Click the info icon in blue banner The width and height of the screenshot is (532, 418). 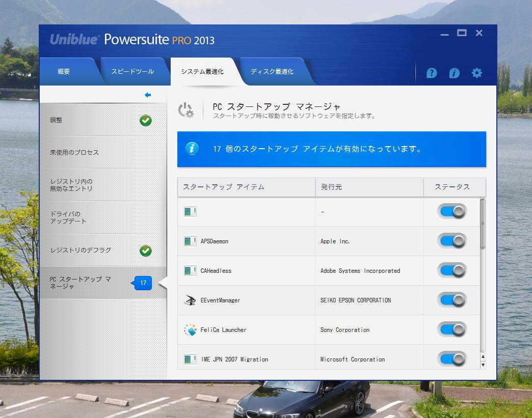click(x=192, y=149)
